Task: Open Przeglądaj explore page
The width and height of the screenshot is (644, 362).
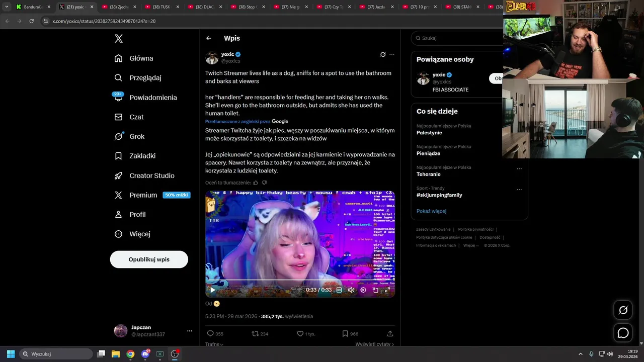Action: coord(138,78)
